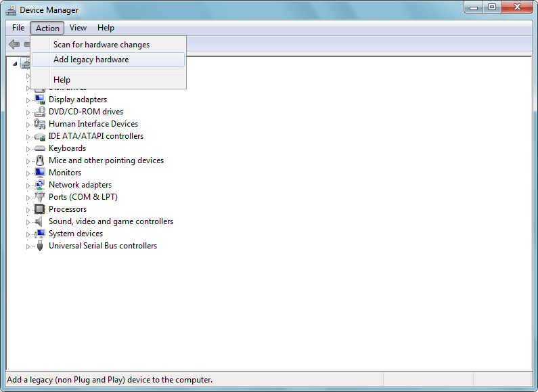Viewport: 538px width, 392px height.
Task: Expand the Keyboards node
Action: pos(28,149)
